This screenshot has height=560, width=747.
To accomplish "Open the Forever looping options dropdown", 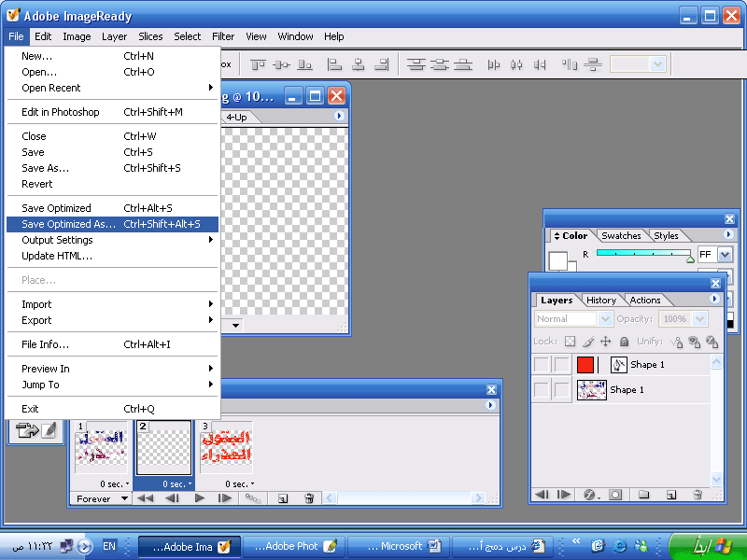I will [x=104, y=498].
